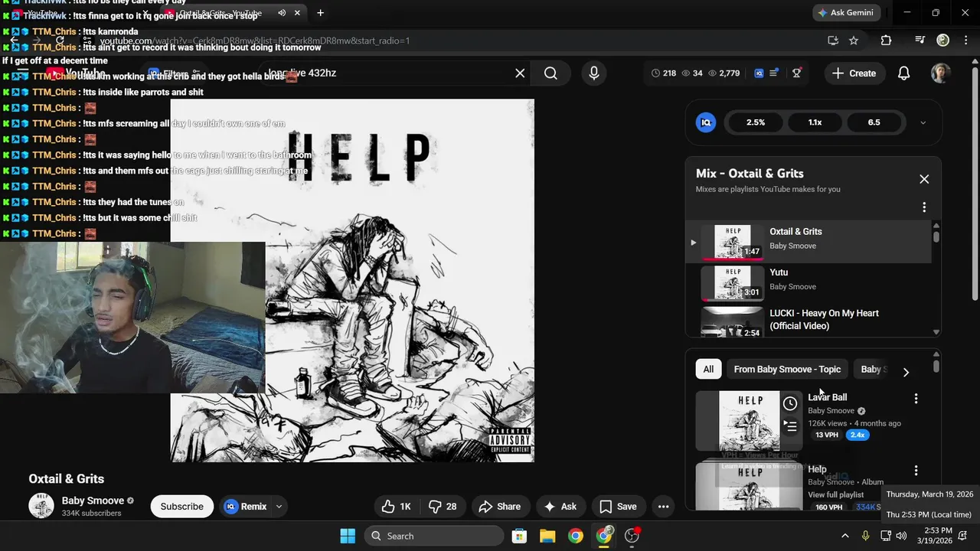Open a new browser tab
This screenshot has height=551, width=980.
320,13
